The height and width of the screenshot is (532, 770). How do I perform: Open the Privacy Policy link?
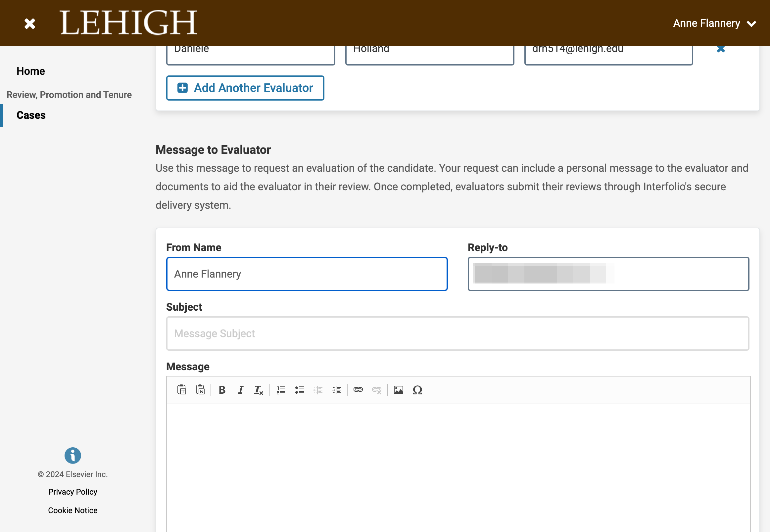coord(73,492)
